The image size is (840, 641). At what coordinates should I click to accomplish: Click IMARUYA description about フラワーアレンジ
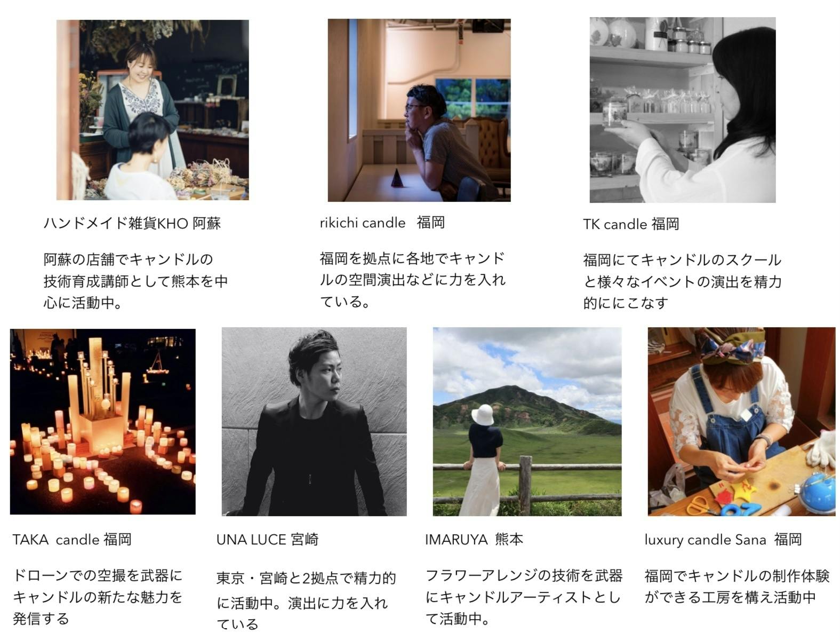tap(524, 597)
